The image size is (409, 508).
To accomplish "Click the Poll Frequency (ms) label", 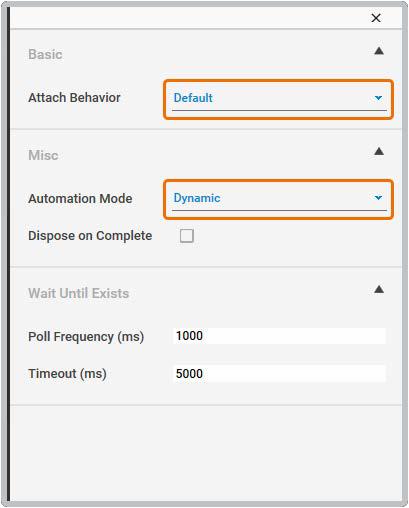I will [86, 337].
